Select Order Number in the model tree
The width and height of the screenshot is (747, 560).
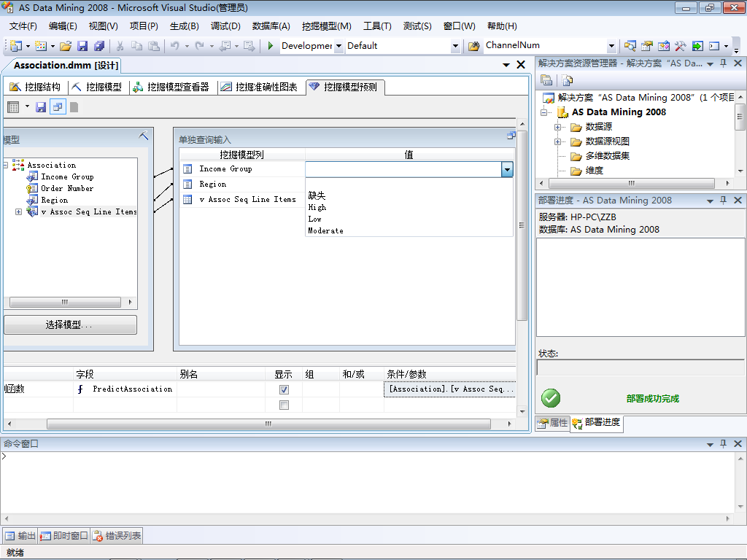point(67,189)
